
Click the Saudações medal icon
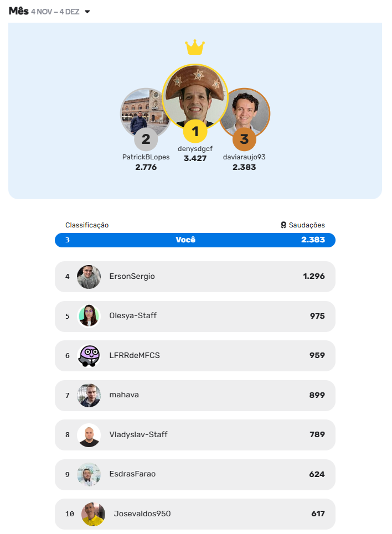coord(283,225)
